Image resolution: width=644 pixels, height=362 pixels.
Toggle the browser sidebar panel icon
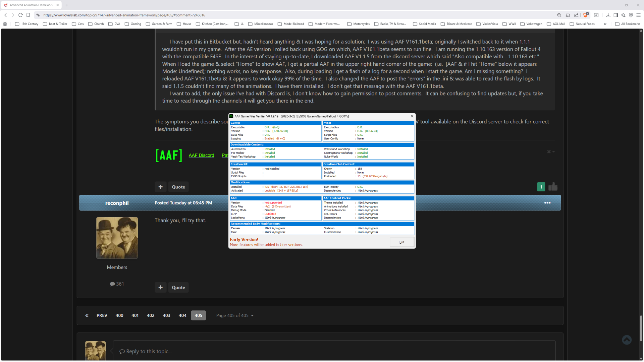[x=616, y=15]
